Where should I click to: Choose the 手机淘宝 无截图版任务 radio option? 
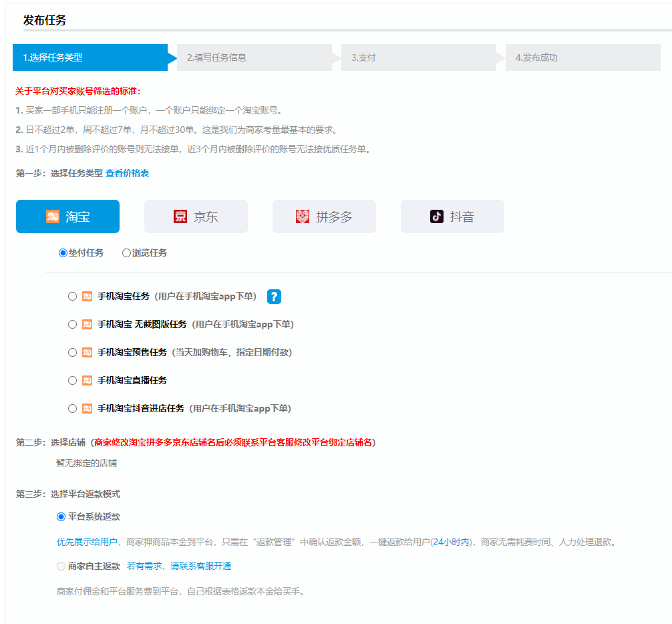tap(72, 325)
